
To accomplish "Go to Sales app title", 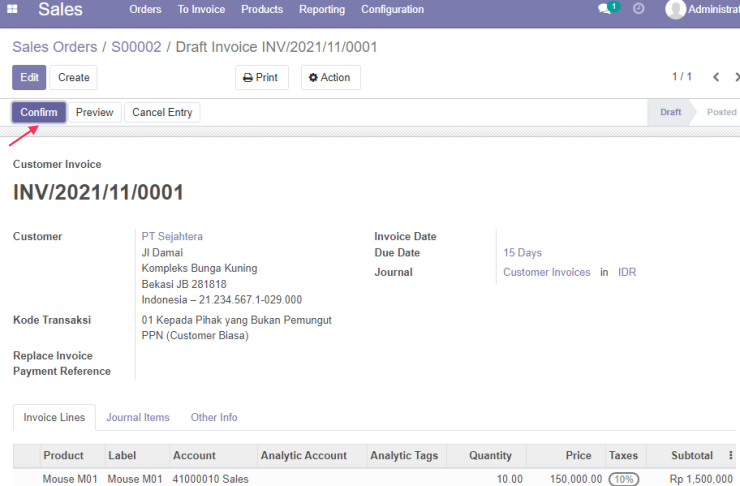I will coord(60,9).
